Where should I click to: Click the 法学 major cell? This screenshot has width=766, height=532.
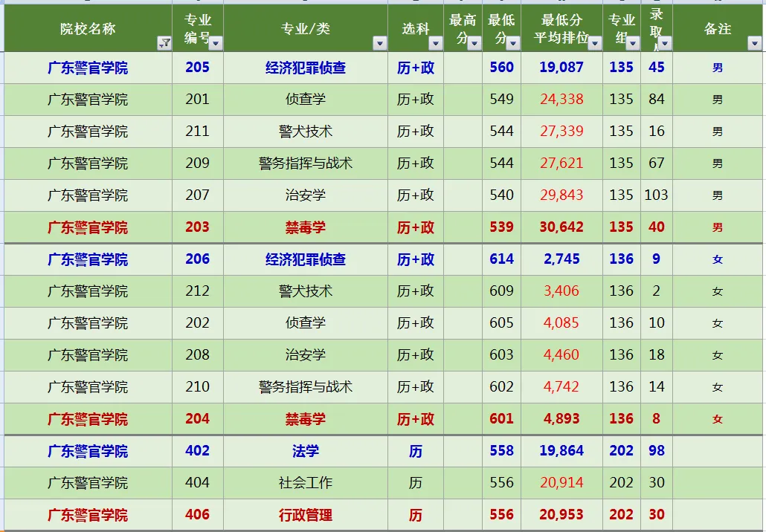[306, 451]
